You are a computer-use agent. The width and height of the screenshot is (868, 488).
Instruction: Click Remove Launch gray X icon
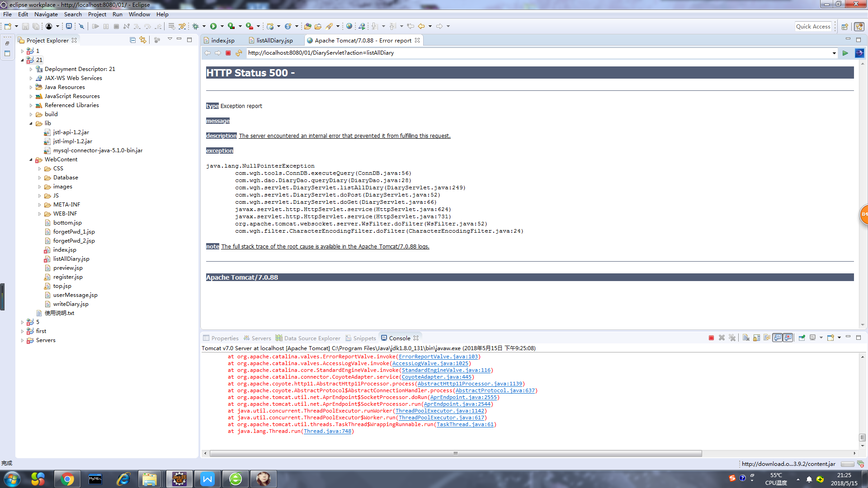point(722,338)
